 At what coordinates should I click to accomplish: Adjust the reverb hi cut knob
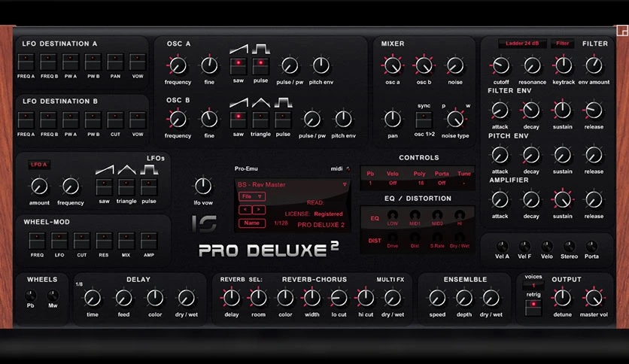tap(366, 298)
